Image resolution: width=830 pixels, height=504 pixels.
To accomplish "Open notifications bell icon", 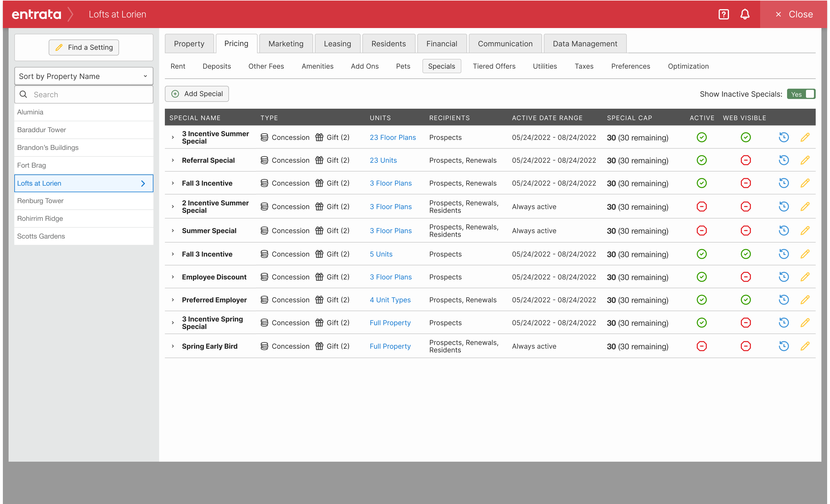I will [x=745, y=14].
